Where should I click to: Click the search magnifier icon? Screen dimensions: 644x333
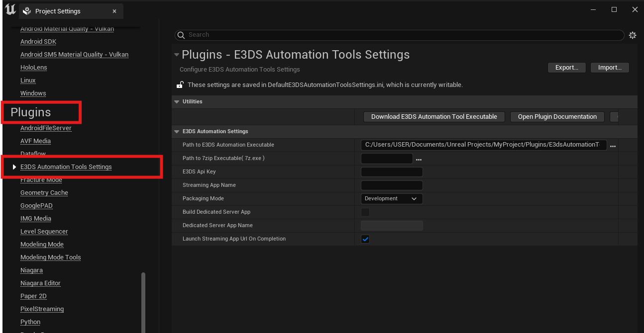coord(182,35)
